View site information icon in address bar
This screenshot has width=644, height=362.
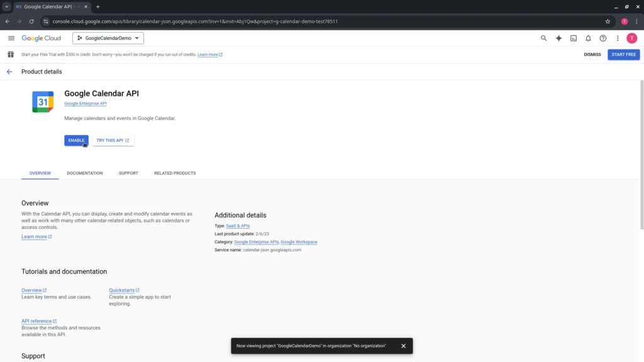tap(45, 21)
